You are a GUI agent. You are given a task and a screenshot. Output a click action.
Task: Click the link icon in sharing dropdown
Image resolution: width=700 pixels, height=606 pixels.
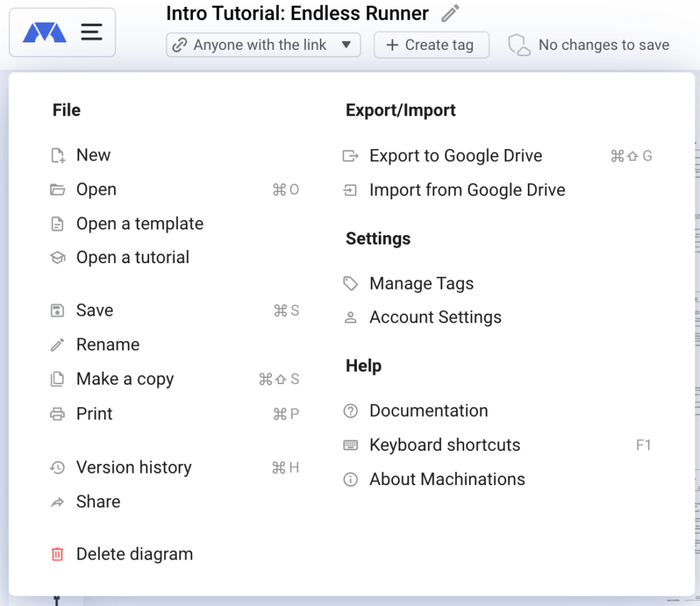click(180, 45)
